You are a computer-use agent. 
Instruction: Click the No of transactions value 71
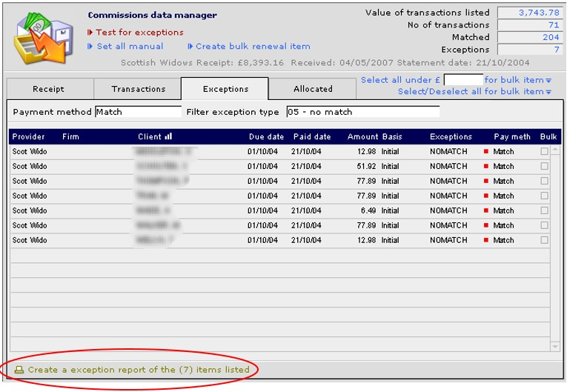(x=530, y=25)
